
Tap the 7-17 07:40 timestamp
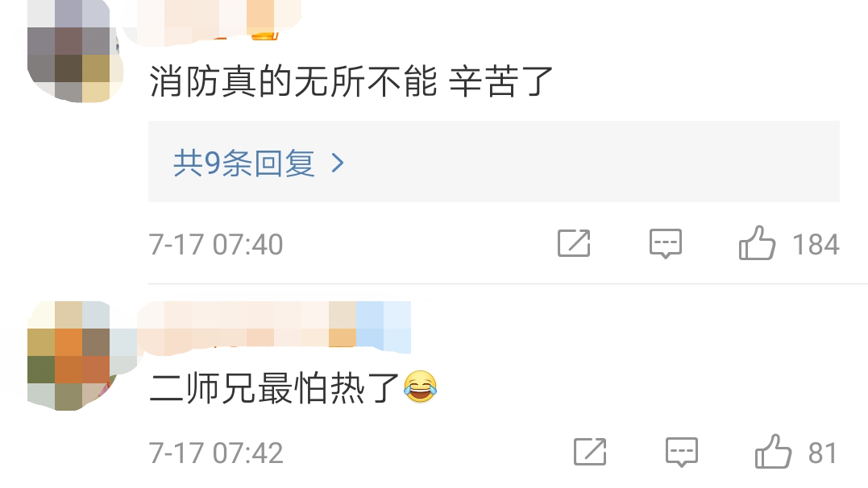point(216,245)
